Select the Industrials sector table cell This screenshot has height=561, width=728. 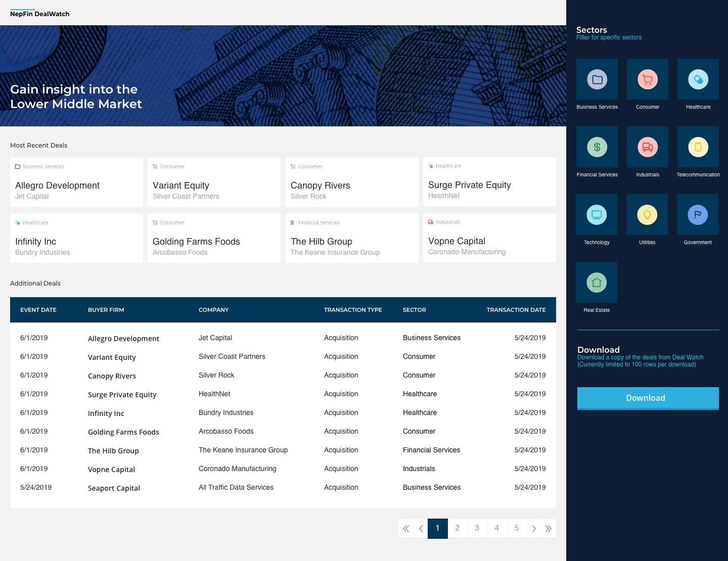point(419,469)
